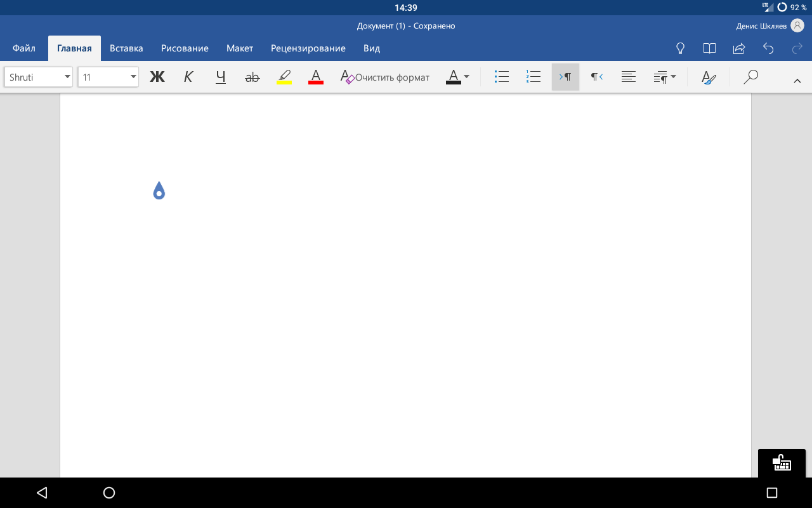
Task: Tap the Android home button
Action: (x=109, y=492)
